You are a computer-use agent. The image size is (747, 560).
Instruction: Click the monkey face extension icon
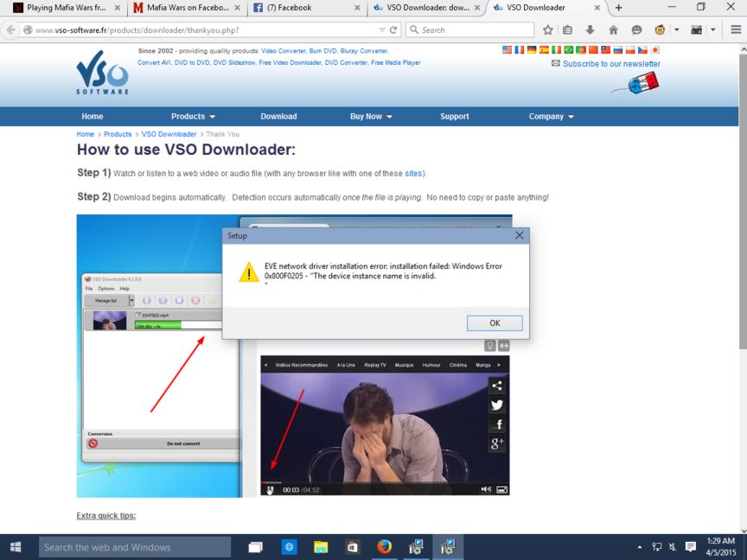[x=660, y=30]
